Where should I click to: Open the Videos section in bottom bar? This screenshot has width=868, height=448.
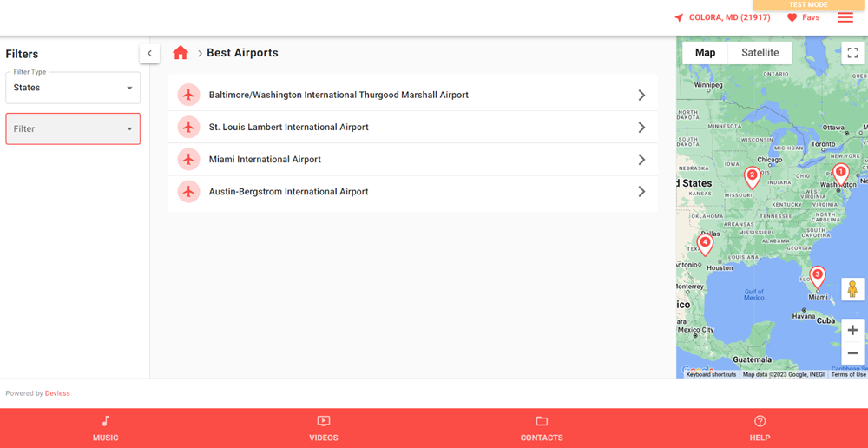324,429
